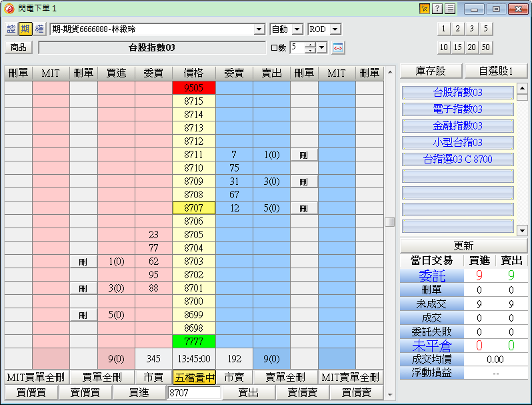Toggle the 期 futures mode button
532x405 pixels.
(x=25, y=29)
